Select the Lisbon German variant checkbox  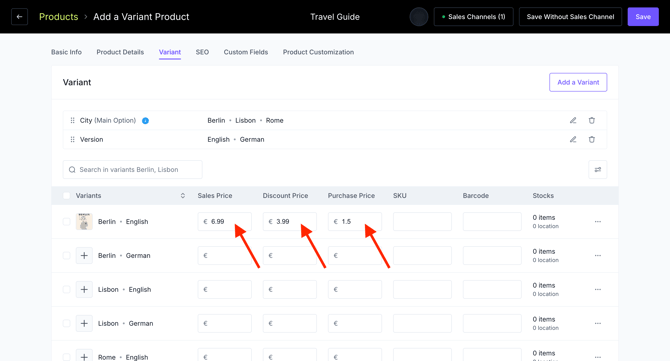pyautogui.click(x=67, y=323)
